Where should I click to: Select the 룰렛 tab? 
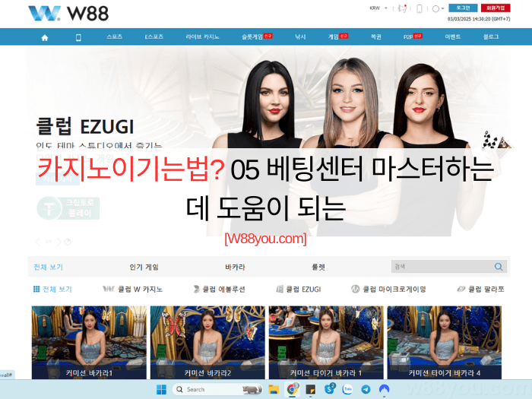pyautogui.click(x=318, y=267)
